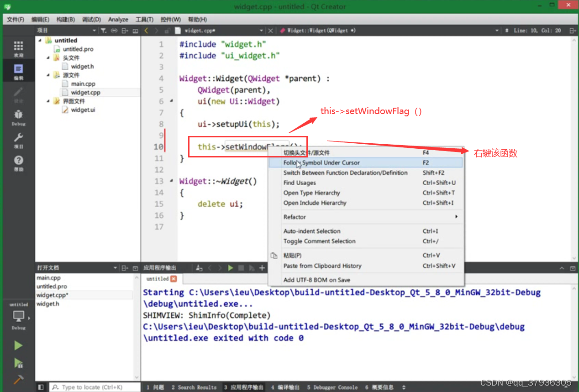The height and width of the screenshot is (392, 579).
Task: Choose Follow Symbol Under Cursor
Action: pos(366,162)
